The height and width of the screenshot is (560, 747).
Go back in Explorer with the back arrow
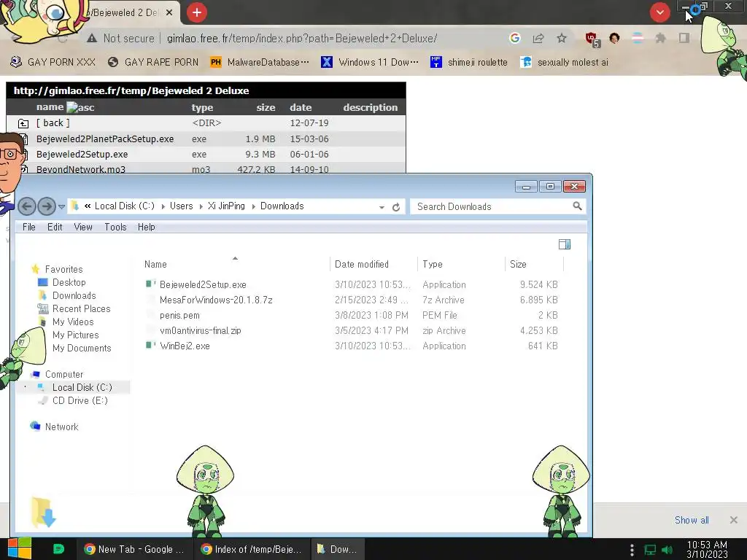27,206
